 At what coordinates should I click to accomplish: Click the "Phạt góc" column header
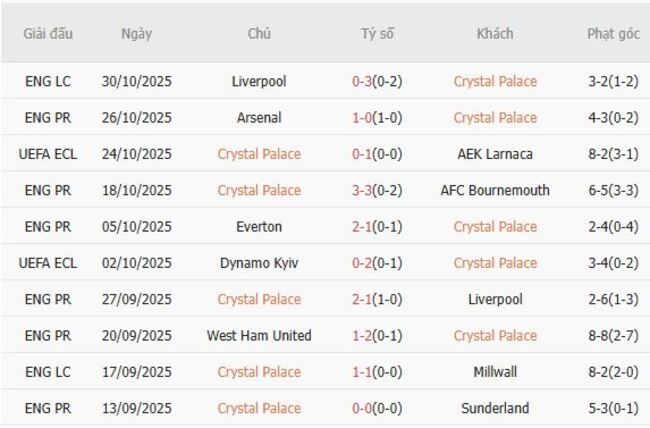[x=613, y=33]
